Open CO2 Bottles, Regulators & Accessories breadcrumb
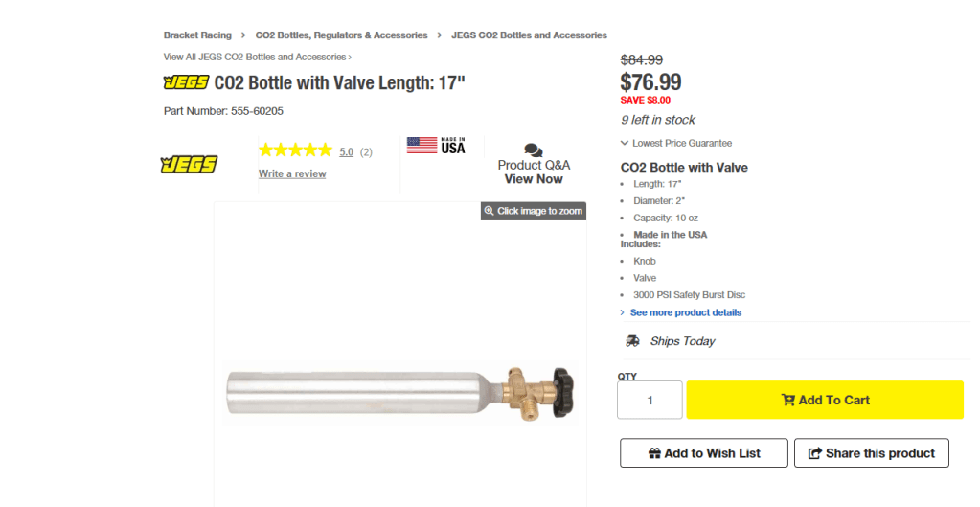This screenshot has width=980, height=507. (341, 35)
